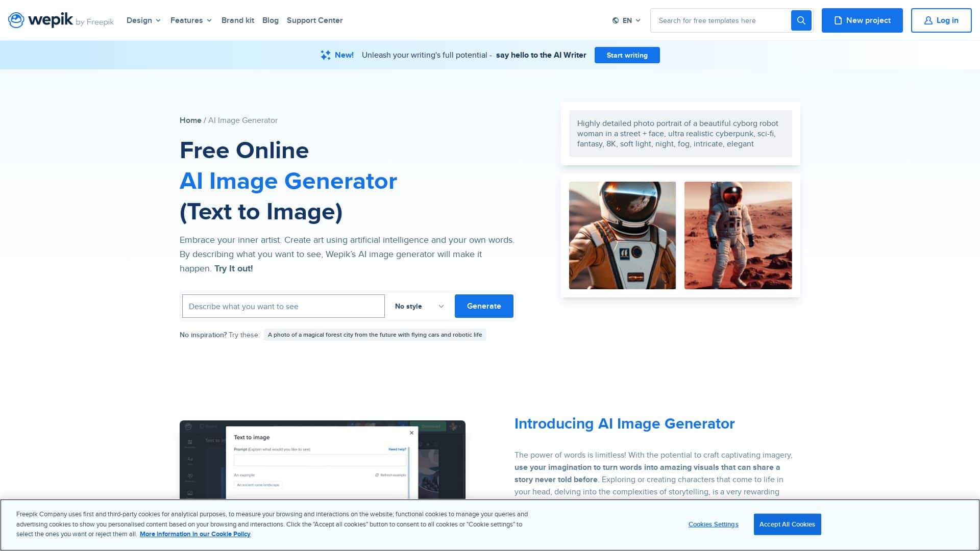Click the sparkles icon next to "New!"
Viewport: 980px width, 551px height.
point(325,55)
